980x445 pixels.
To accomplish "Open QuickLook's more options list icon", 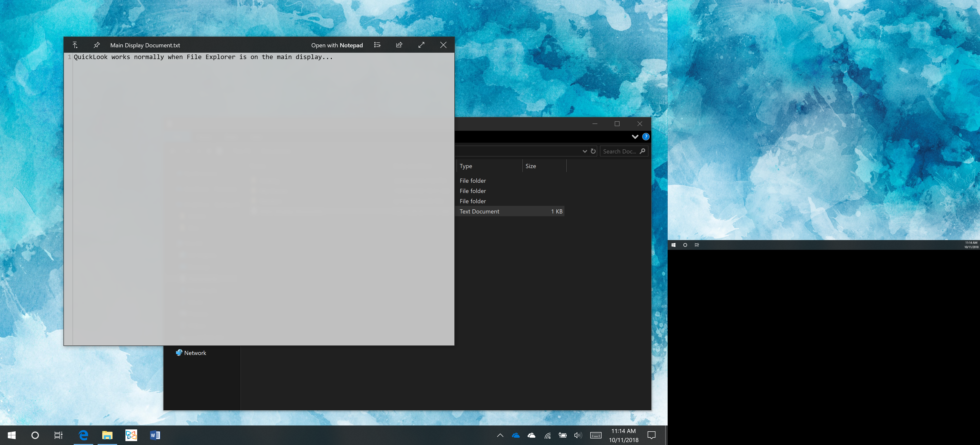I will (377, 45).
